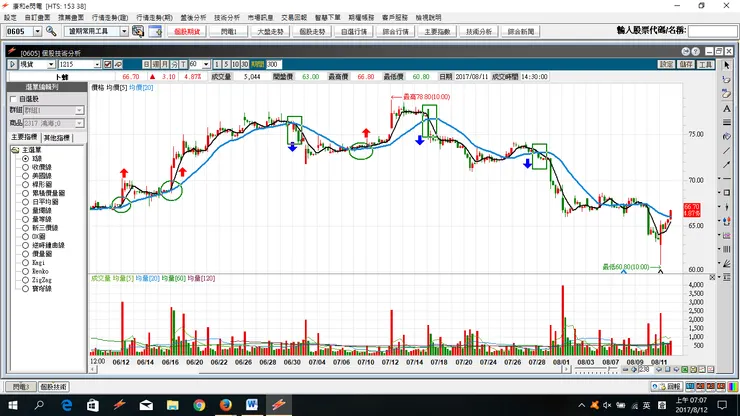Click the 期間 300 bars input field

tap(274, 64)
